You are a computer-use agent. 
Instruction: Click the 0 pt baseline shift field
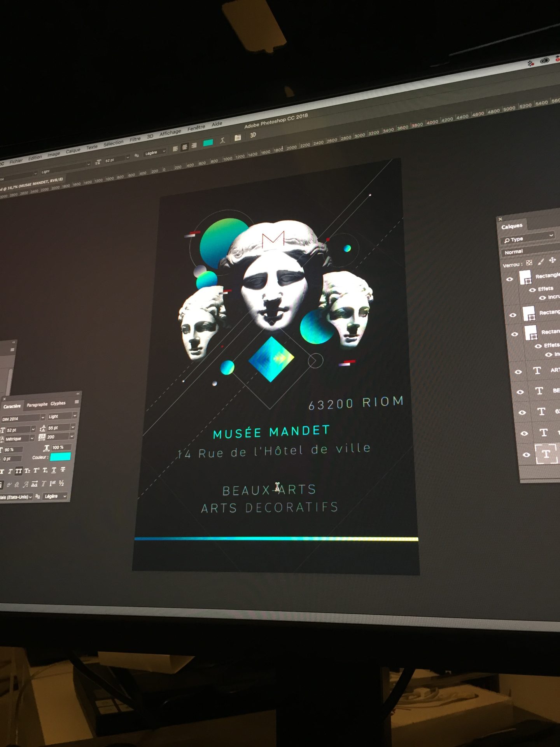pos(12,459)
